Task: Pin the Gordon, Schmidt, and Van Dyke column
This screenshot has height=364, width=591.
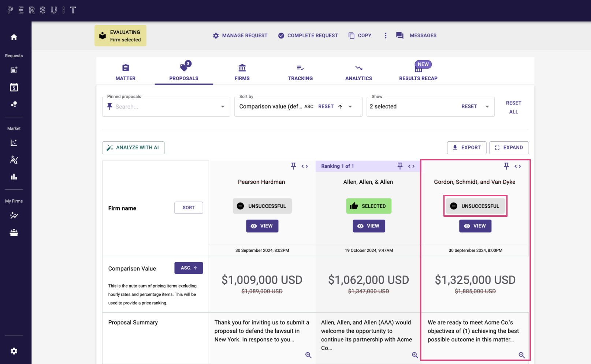Action: [506, 166]
